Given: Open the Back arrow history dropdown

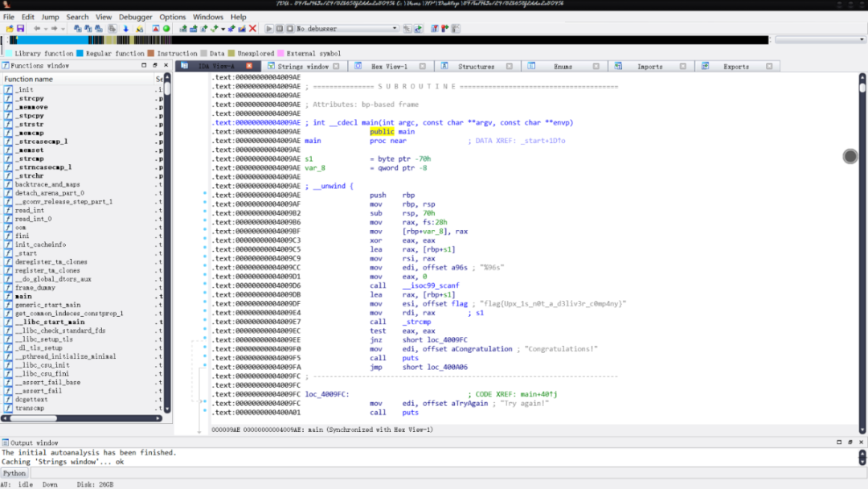Looking at the screenshot, I should point(46,29).
